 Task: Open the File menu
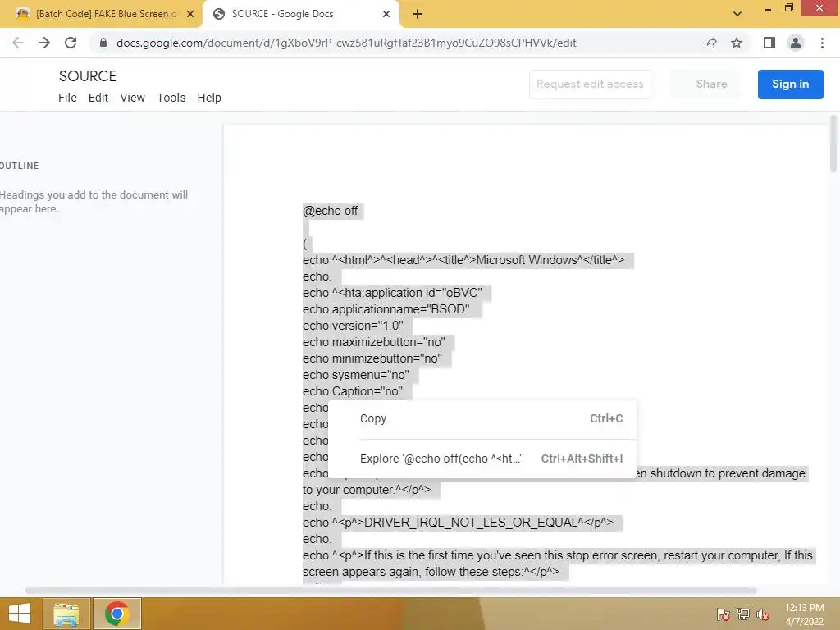(x=67, y=98)
